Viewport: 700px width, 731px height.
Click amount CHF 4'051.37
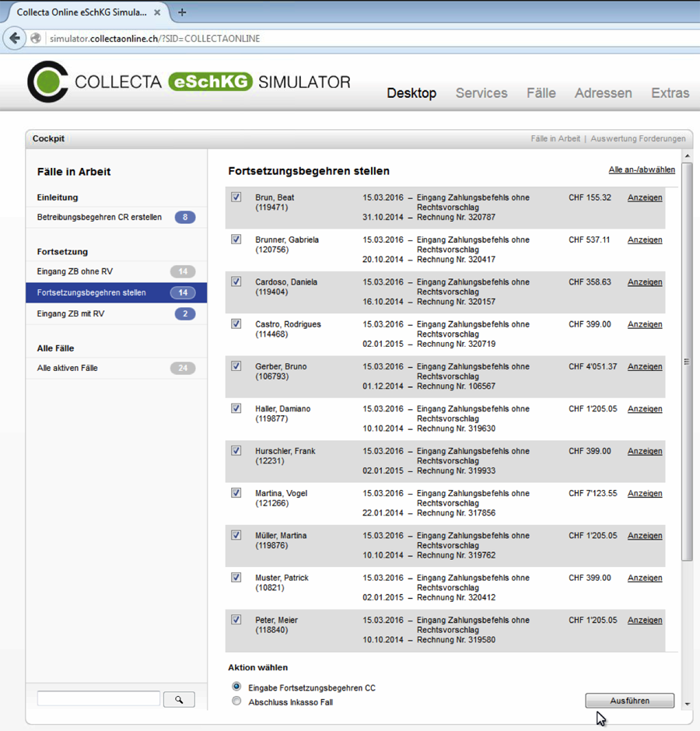pos(593,366)
